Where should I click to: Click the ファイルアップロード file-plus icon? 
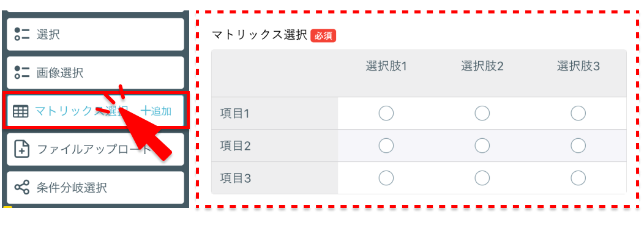pyautogui.click(x=22, y=149)
